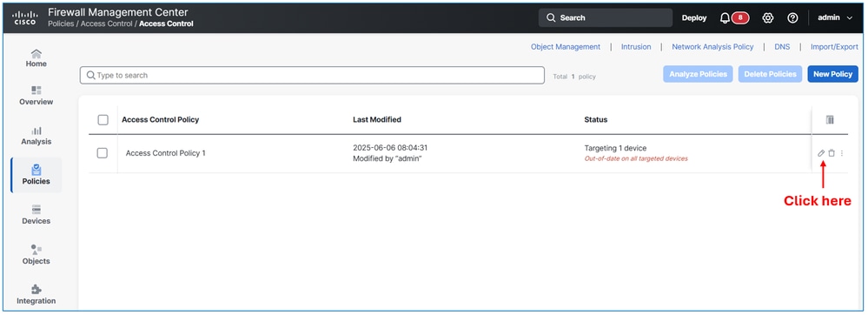Sort by the Access Control Policy column header

(x=161, y=120)
